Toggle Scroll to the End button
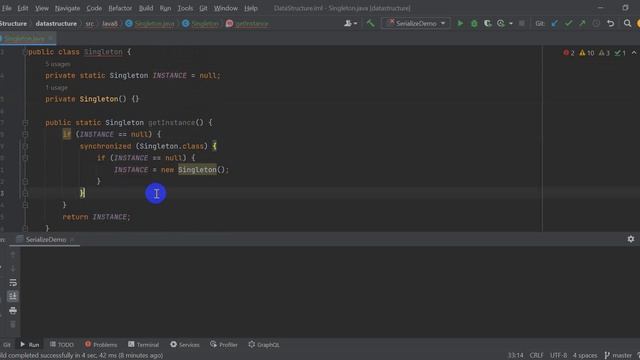The image size is (640, 360). point(13,296)
